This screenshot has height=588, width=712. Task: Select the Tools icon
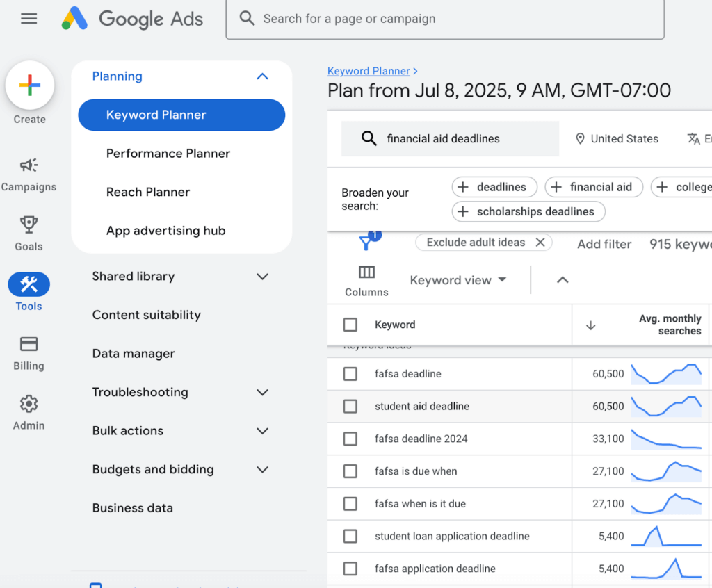(x=29, y=284)
